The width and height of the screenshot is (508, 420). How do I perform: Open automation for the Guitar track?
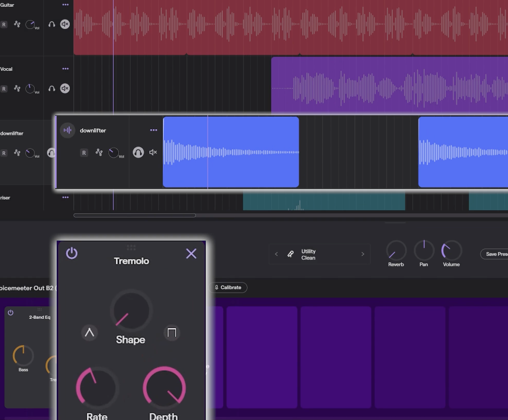tap(17, 24)
